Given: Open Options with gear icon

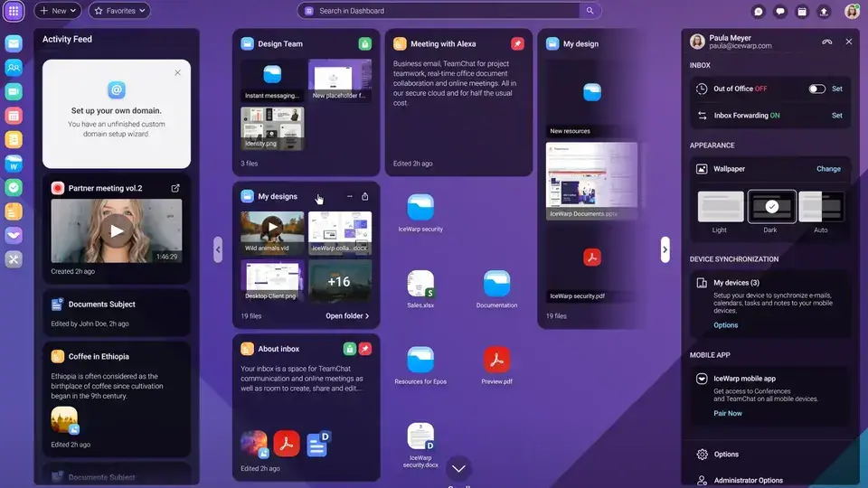Looking at the screenshot, I should pyautogui.click(x=717, y=455).
